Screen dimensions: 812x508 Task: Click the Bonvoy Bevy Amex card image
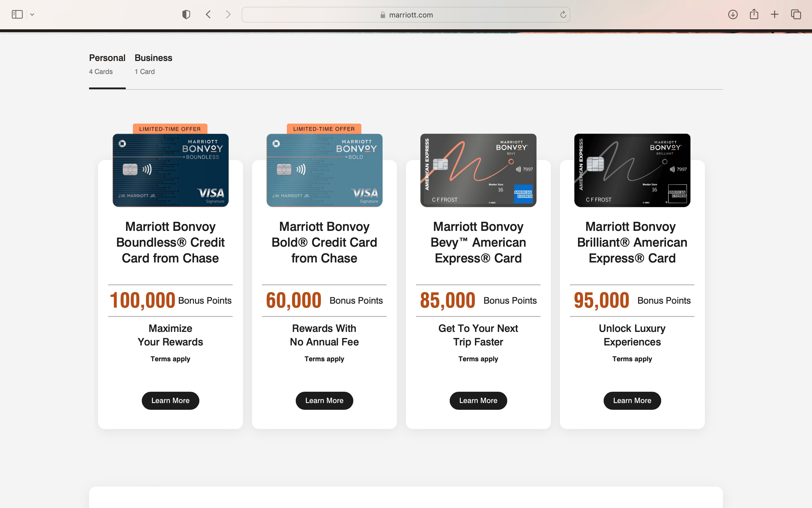coord(478,170)
